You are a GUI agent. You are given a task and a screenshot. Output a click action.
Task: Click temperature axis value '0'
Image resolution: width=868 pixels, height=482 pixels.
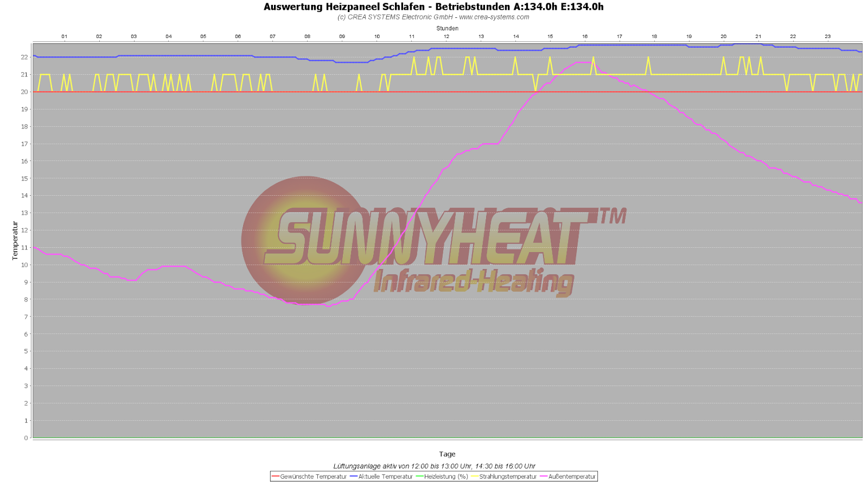(26, 438)
